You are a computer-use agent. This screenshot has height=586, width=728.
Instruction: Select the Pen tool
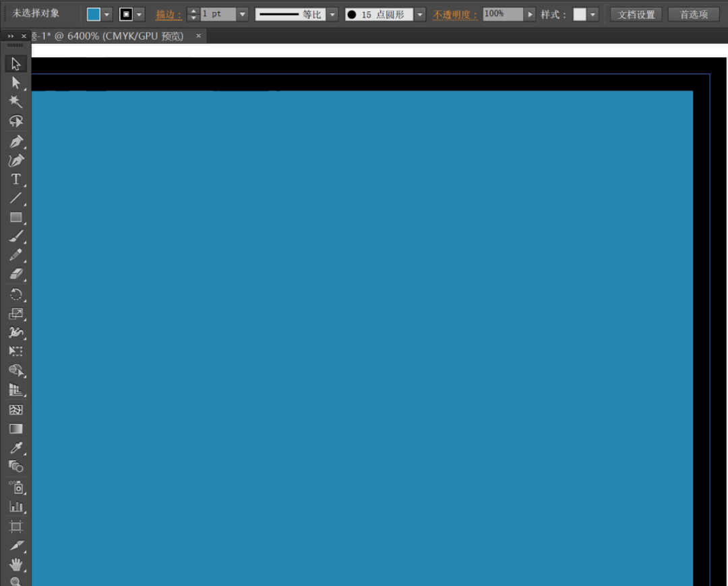[x=16, y=141]
